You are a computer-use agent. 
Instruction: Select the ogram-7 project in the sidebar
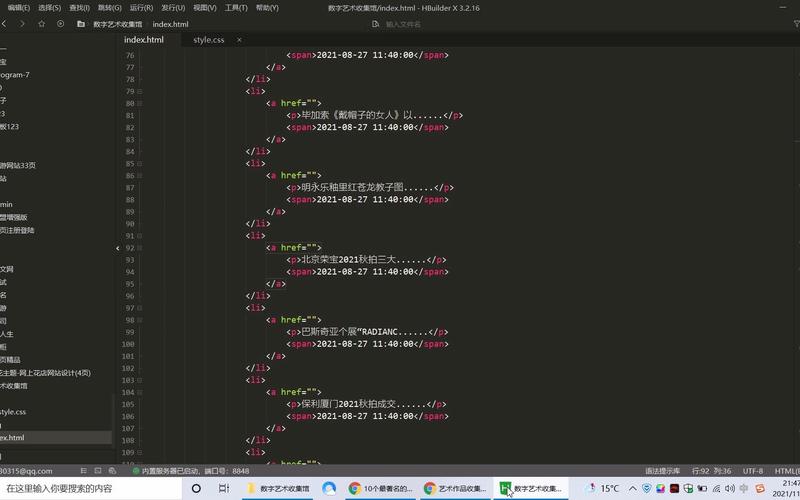15,74
